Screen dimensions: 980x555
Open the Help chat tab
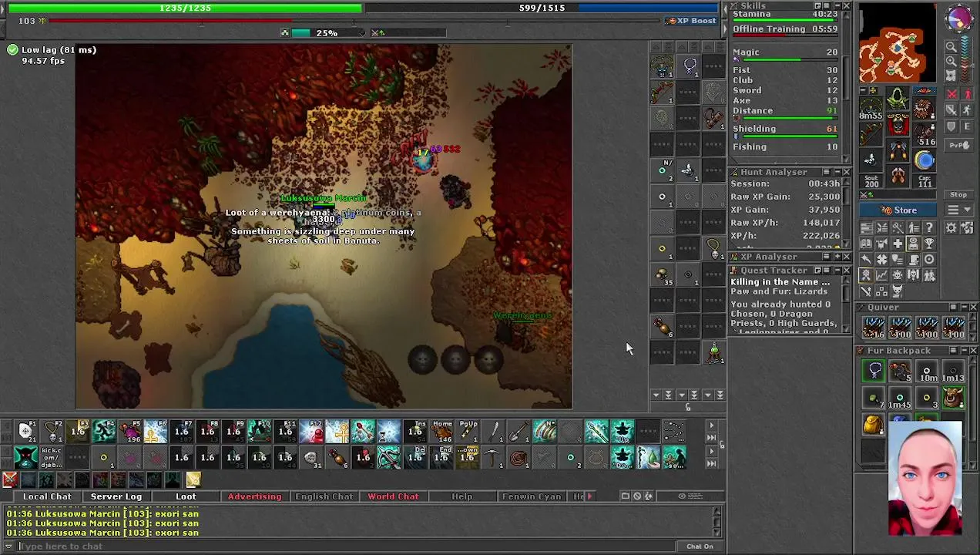tap(462, 496)
